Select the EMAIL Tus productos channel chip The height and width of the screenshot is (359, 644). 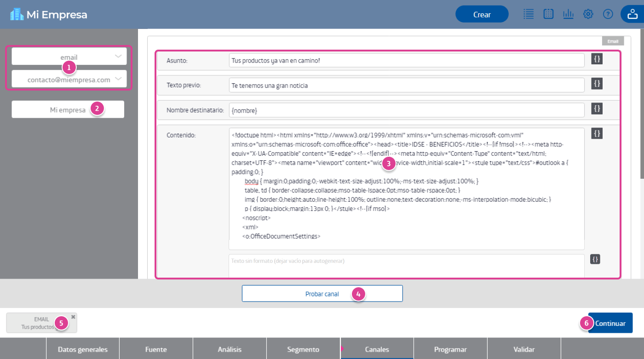pyautogui.click(x=41, y=323)
